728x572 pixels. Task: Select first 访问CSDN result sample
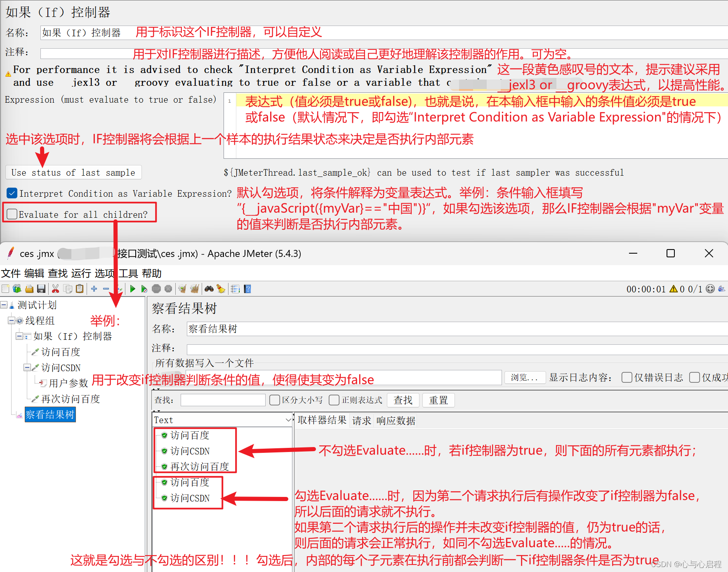pyautogui.click(x=190, y=451)
